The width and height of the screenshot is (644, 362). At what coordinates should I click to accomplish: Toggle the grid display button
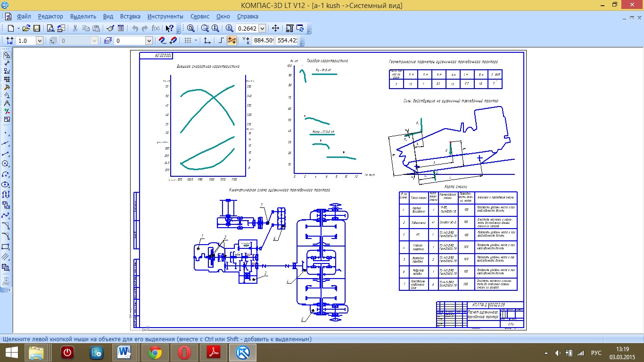click(x=187, y=41)
